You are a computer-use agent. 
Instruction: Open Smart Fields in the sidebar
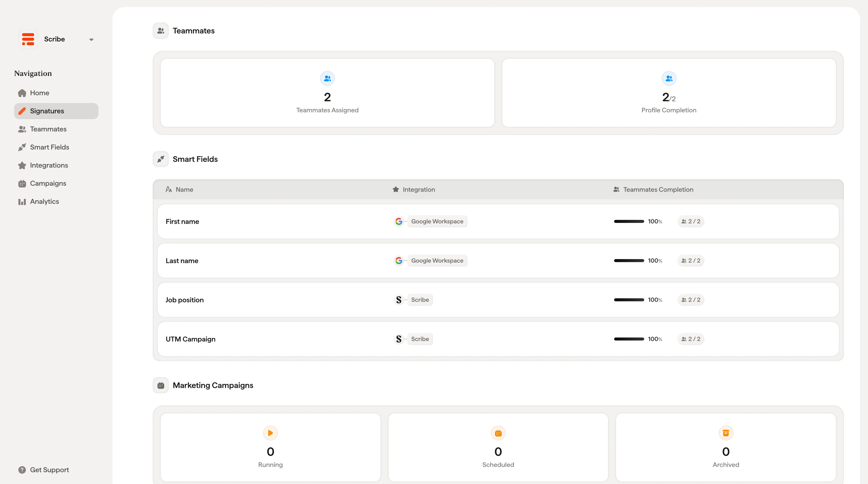coord(56,147)
